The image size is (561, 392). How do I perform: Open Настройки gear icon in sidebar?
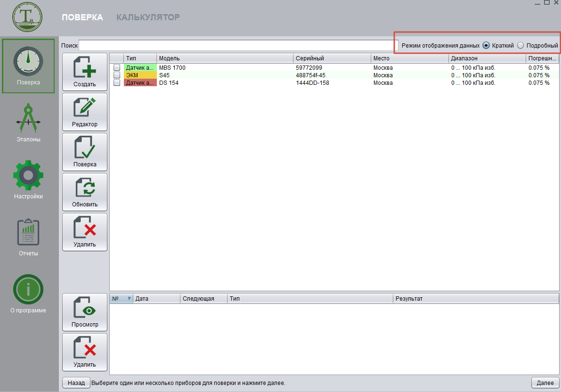point(28,176)
